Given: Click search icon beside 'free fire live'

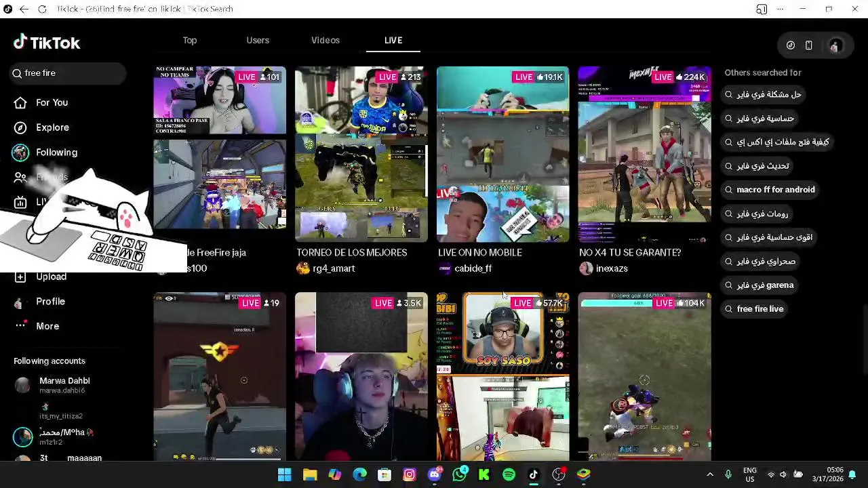Looking at the screenshot, I should click(x=729, y=309).
